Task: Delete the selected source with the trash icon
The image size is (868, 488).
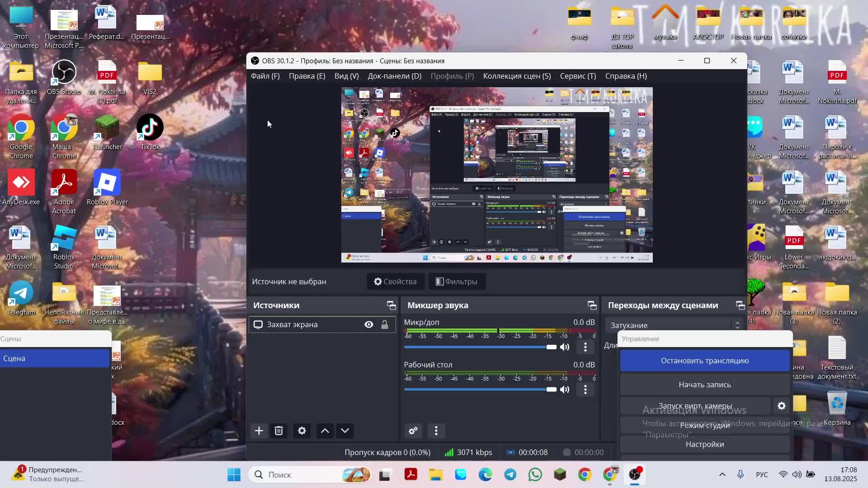Action: click(278, 431)
